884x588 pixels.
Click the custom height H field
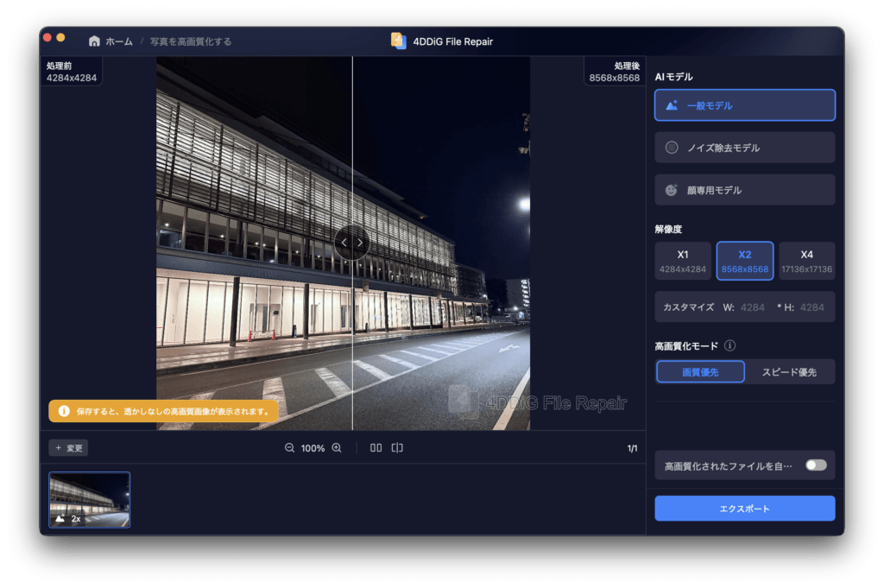pyautogui.click(x=811, y=307)
